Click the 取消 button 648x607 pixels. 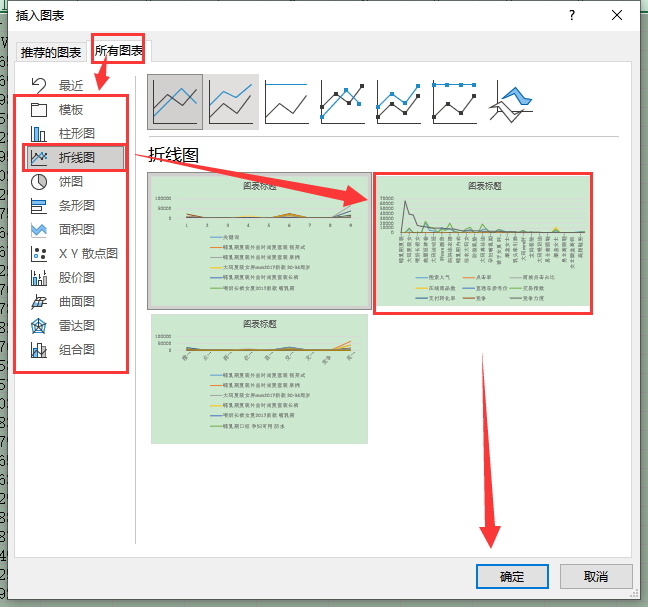click(596, 577)
